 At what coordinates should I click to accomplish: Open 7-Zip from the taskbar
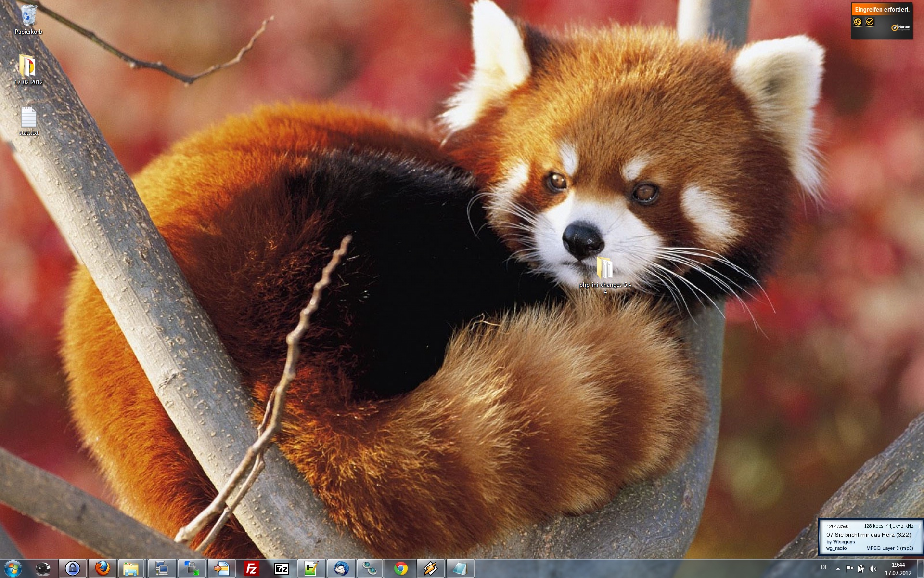coord(281,569)
